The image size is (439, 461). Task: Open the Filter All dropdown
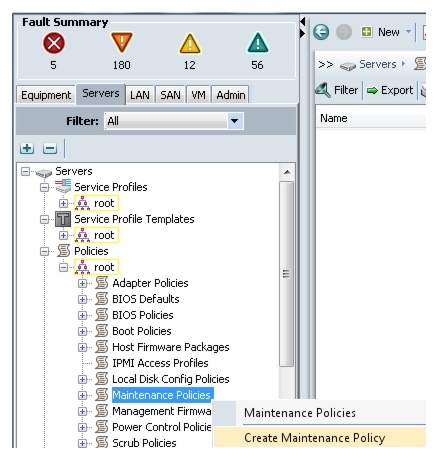234,121
